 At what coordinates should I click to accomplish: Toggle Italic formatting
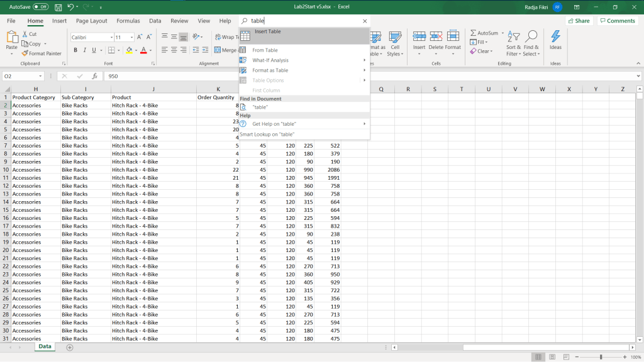coord(85,50)
